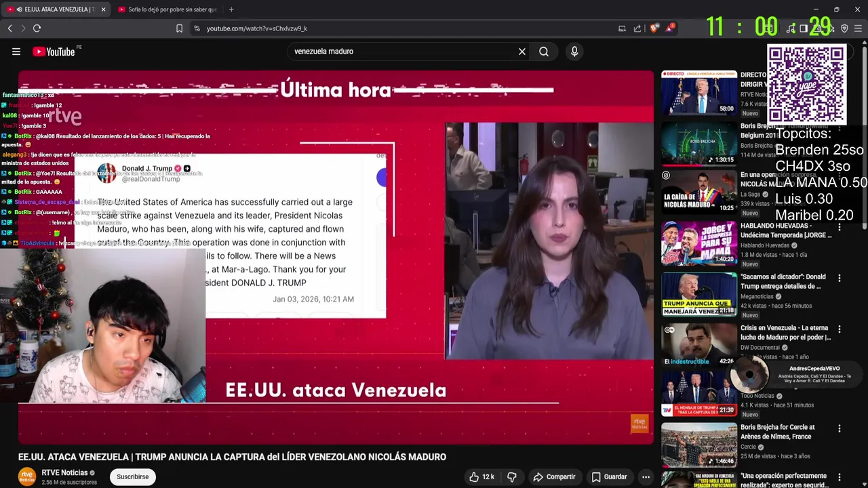Click the video title EE.UU. ATACA VENEZUELA

(232, 457)
